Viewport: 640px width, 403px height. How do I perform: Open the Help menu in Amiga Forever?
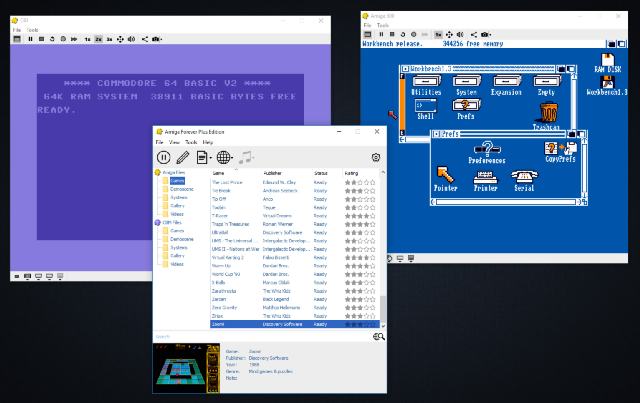click(208, 142)
